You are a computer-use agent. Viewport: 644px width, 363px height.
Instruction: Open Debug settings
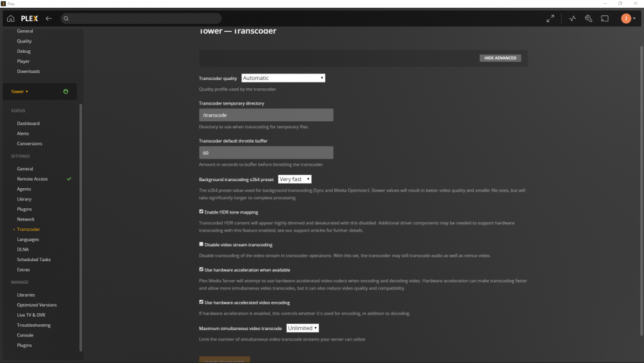pos(24,51)
